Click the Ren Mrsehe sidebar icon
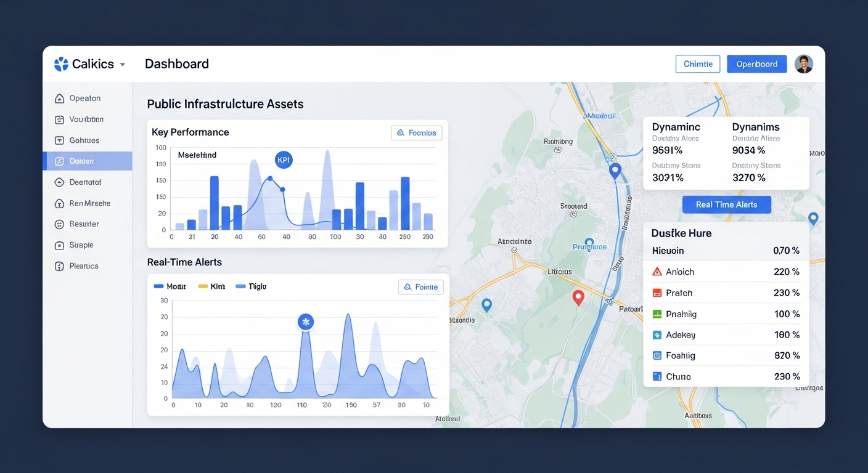The width and height of the screenshot is (868, 473). point(60,203)
